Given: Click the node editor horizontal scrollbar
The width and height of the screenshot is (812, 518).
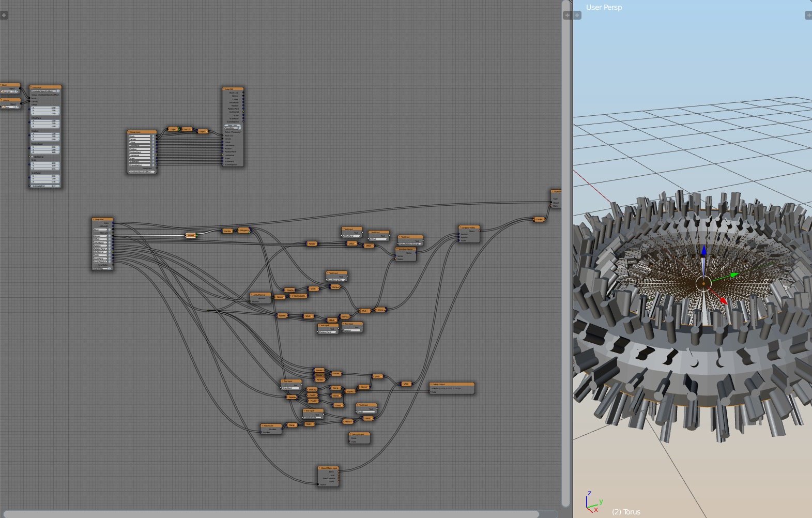Looking at the screenshot, I should (x=271, y=514).
